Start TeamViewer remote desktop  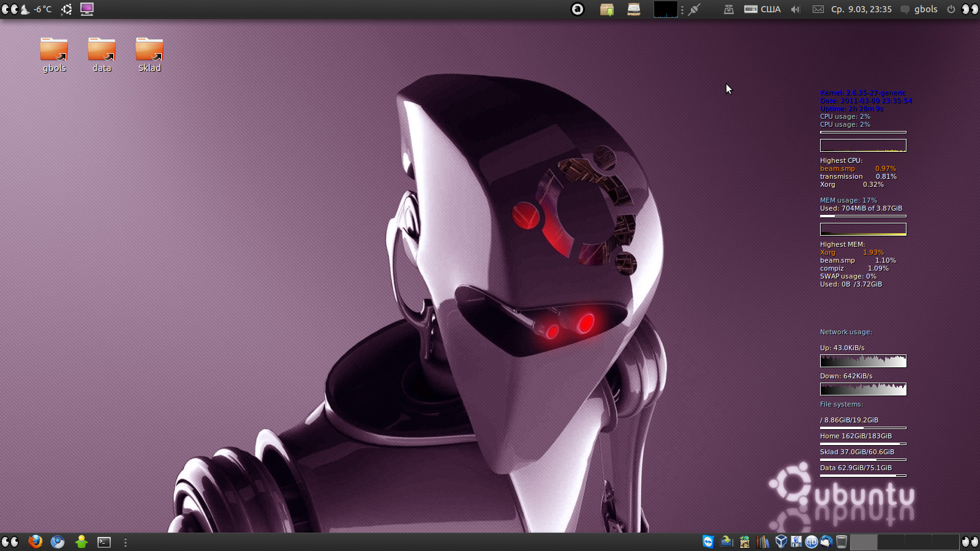pos(708,542)
